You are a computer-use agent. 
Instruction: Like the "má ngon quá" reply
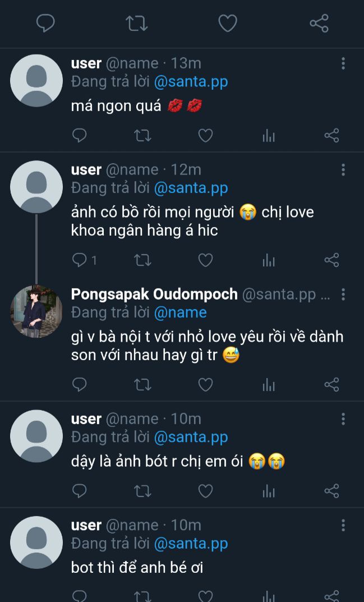click(206, 135)
